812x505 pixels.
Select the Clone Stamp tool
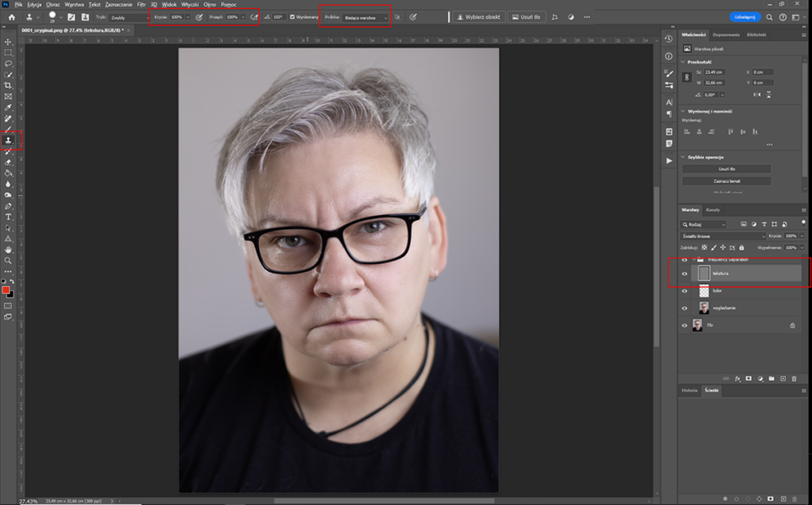9,140
